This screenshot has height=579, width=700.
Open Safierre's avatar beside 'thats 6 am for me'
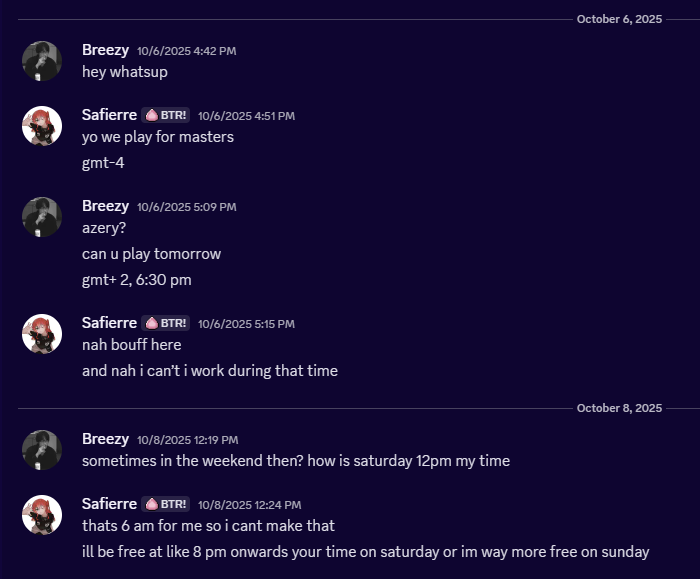tap(42, 515)
